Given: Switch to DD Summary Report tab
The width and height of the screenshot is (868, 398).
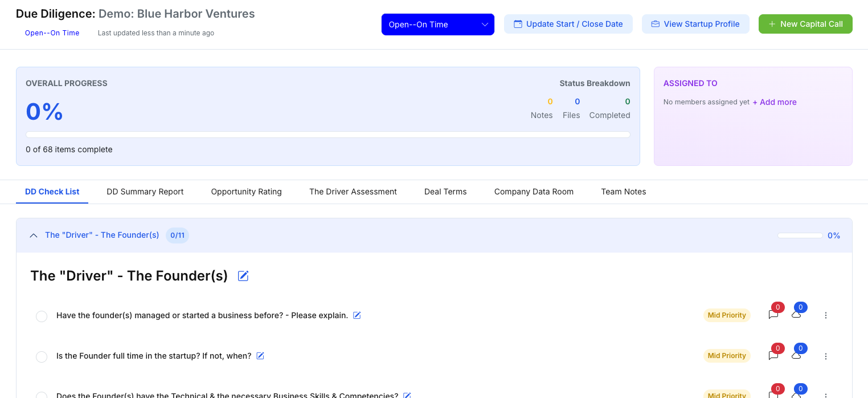Looking at the screenshot, I should pyautogui.click(x=145, y=192).
